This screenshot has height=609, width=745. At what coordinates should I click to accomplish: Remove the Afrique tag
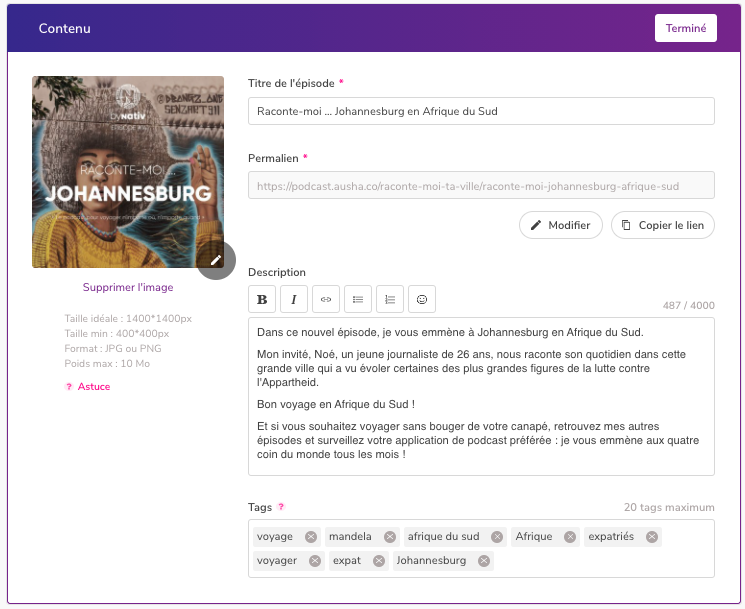coord(570,537)
